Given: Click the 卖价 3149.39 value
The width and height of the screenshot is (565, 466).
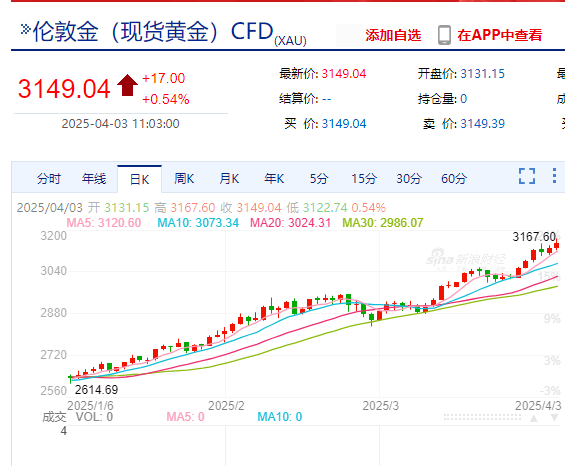Looking at the screenshot, I should 482,124.
